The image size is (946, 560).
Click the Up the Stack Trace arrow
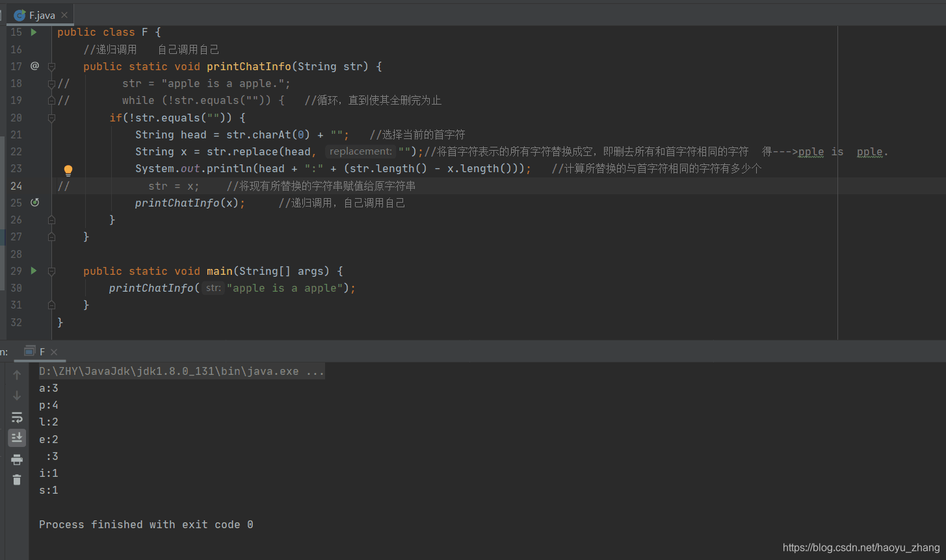(x=17, y=375)
